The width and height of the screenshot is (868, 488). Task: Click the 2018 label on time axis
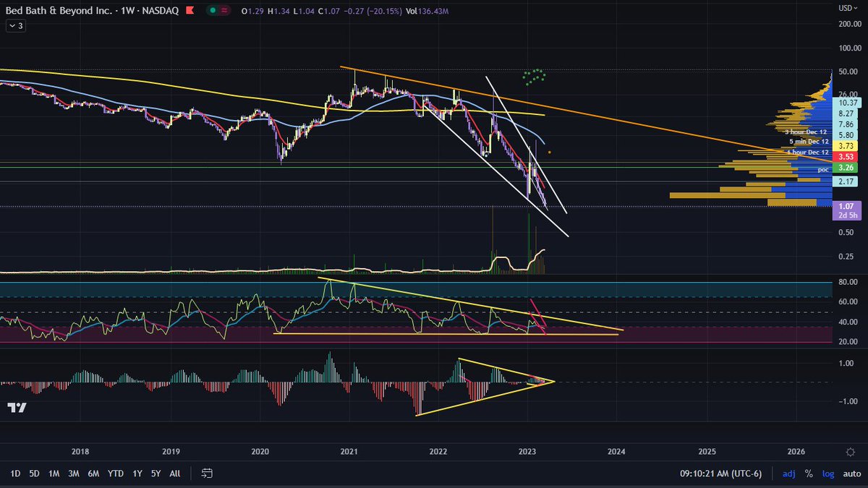[80, 451]
